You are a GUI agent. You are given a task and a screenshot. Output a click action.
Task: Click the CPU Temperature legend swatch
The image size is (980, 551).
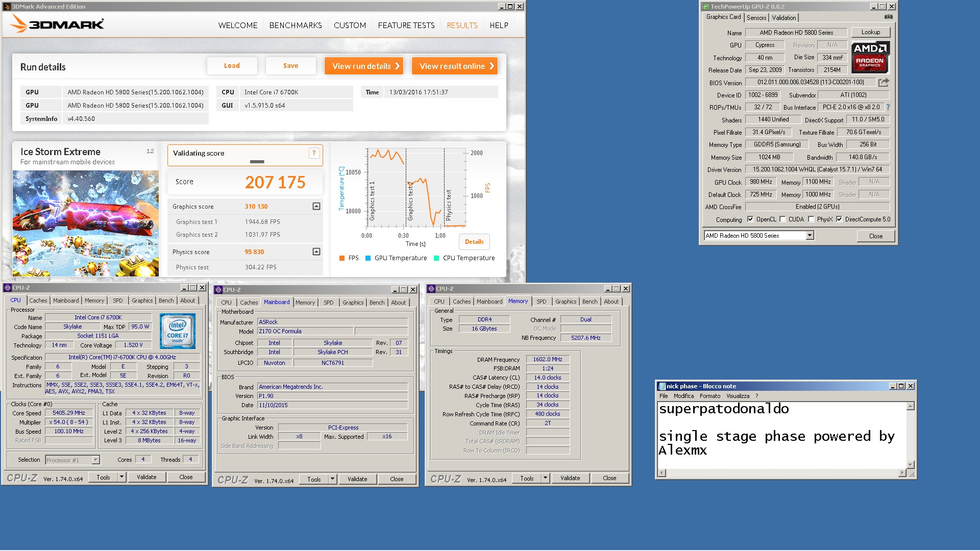(436, 258)
